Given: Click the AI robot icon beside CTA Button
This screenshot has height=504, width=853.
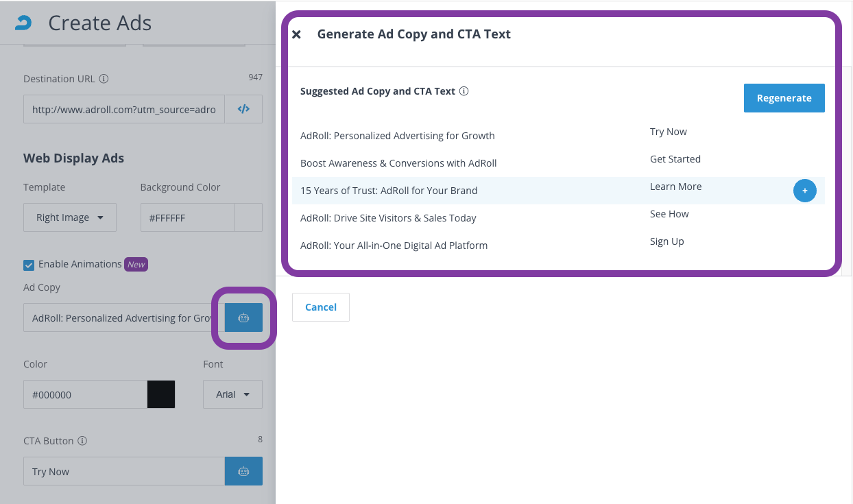Looking at the screenshot, I should [243, 471].
